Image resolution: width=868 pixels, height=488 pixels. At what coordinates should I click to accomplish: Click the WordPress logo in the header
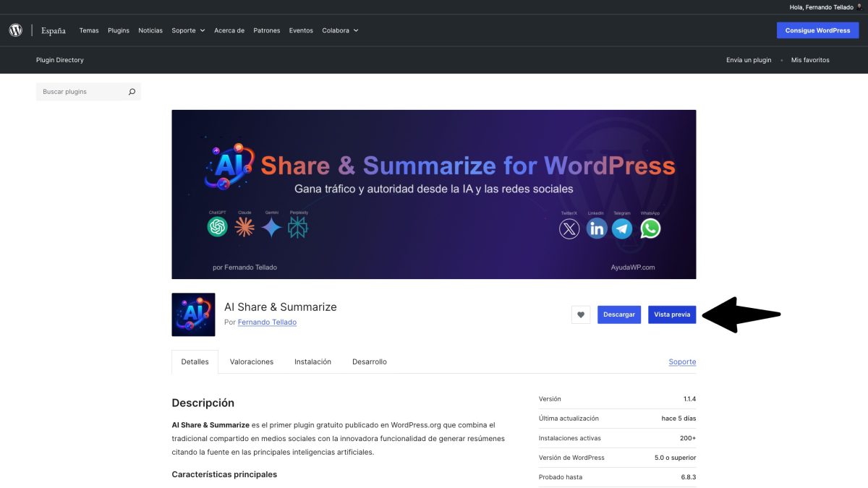point(15,30)
